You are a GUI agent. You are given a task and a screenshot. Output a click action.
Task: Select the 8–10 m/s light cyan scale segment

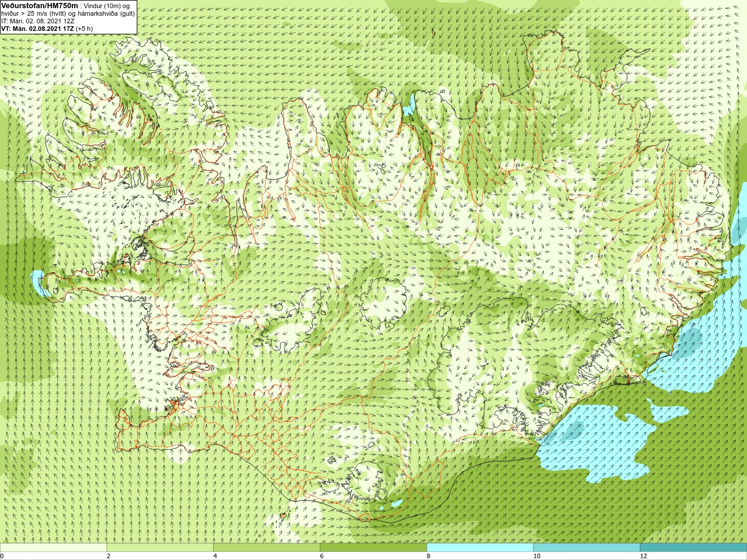click(x=480, y=548)
